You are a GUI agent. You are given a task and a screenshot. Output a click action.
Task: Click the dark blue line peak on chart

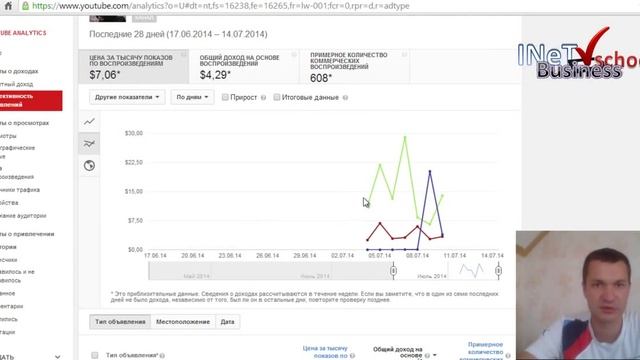pos(429,172)
